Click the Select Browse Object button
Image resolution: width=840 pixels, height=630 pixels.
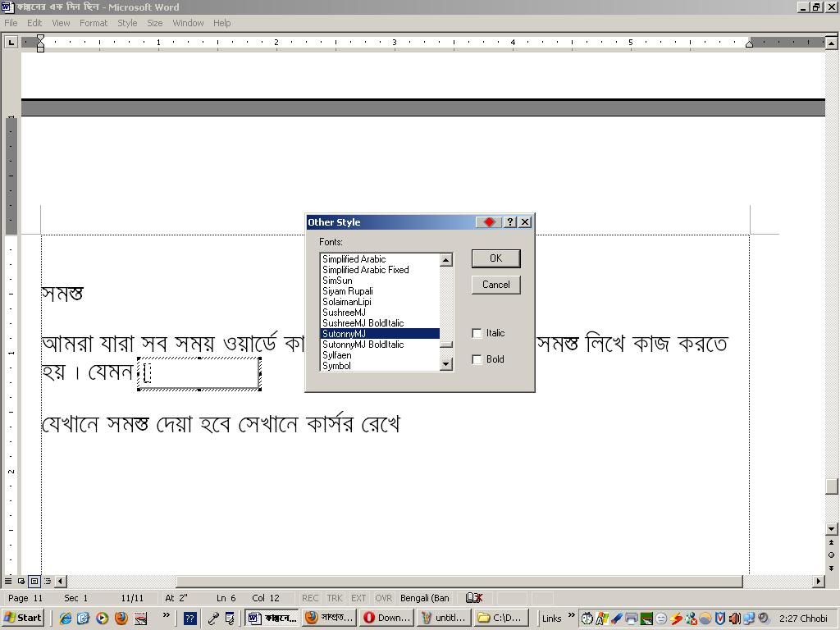[x=831, y=555]
